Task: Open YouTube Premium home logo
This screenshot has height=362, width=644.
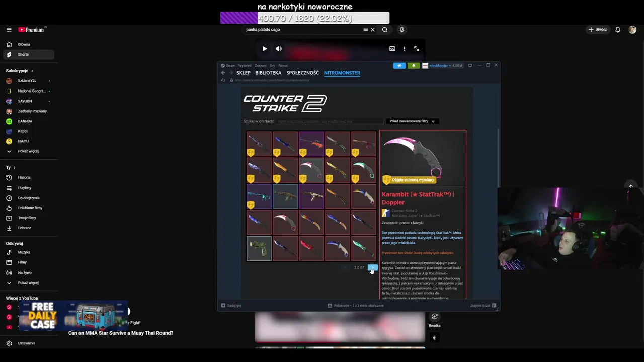Action: (31, 30)
